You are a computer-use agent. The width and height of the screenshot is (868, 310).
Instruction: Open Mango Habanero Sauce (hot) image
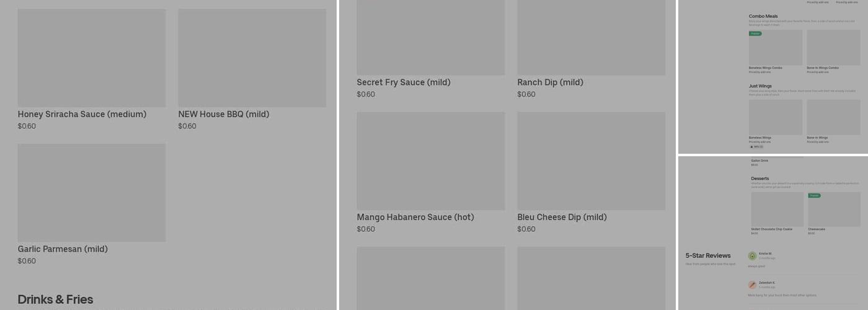coord(430,161)
